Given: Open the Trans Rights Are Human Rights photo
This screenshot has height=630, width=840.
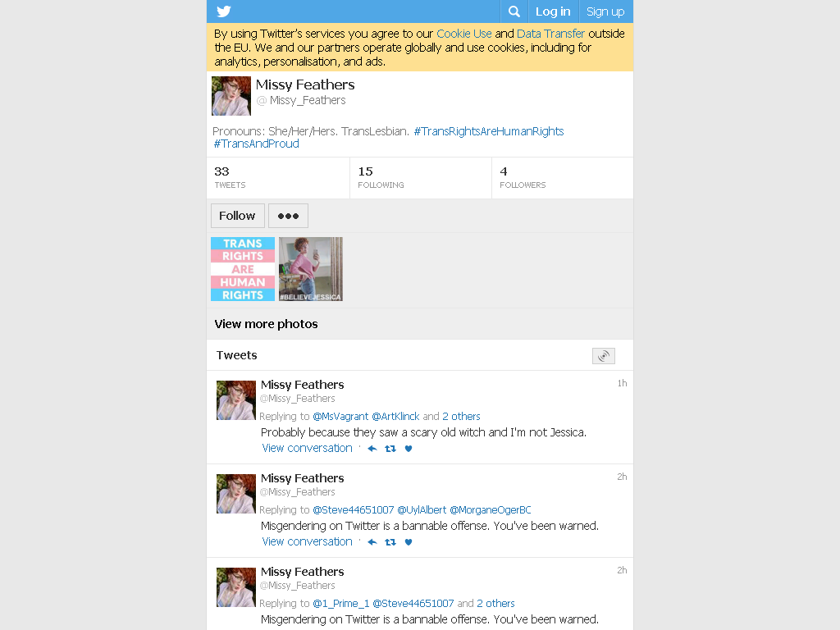Looking at the screenshot, I should 243,269.
